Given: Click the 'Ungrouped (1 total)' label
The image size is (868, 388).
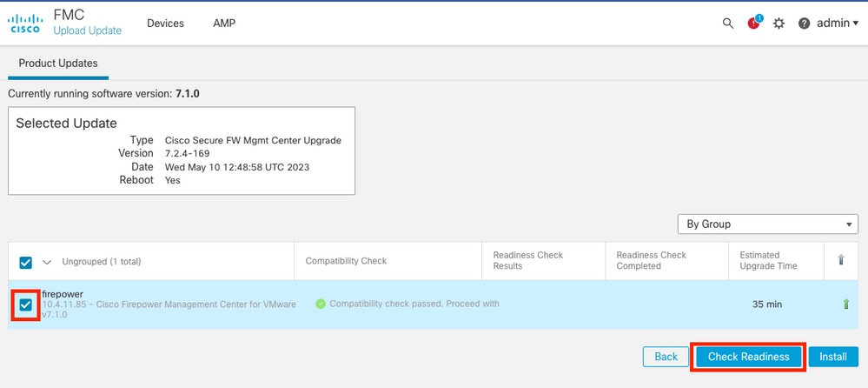Looking at the screenshot, I should 102,262.
